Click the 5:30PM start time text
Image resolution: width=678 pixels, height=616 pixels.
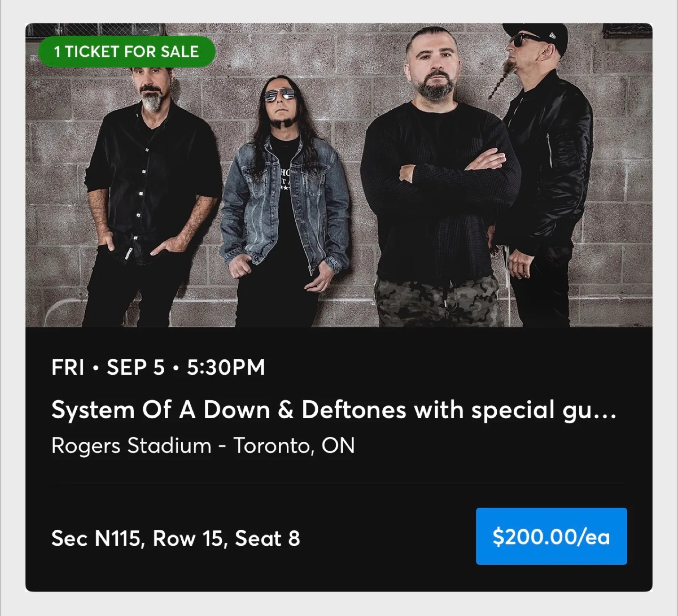coord(226,367)
